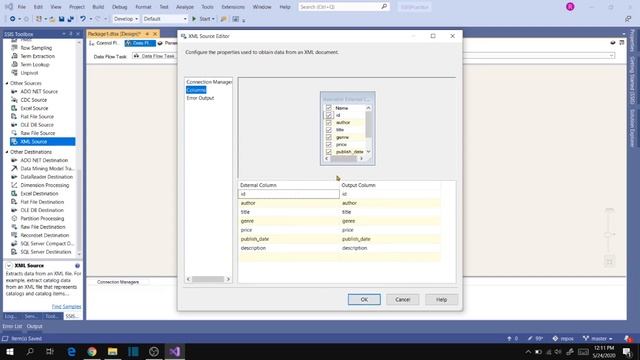The height and width of the screenshot is (360, 640).
Task: Click the Find Samples link
Action: (66, 307)
